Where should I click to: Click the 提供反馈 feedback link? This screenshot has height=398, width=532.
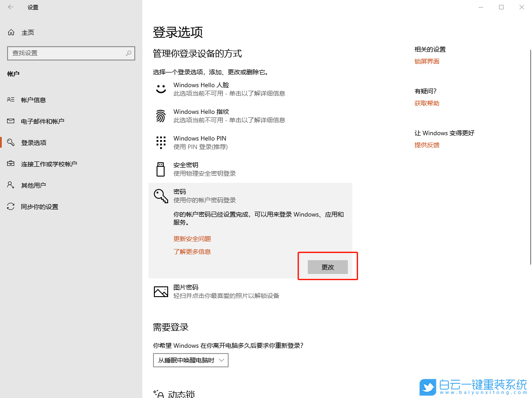coord(427,145)
